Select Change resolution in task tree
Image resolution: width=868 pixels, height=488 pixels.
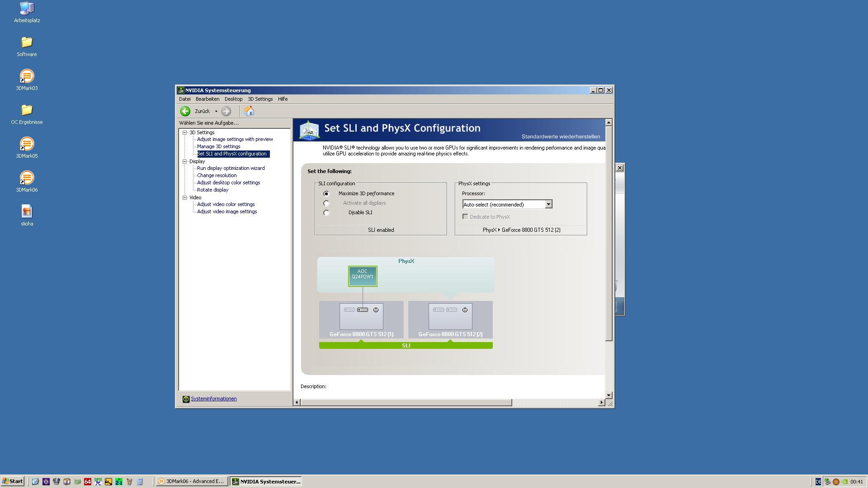tap(217, 175)
